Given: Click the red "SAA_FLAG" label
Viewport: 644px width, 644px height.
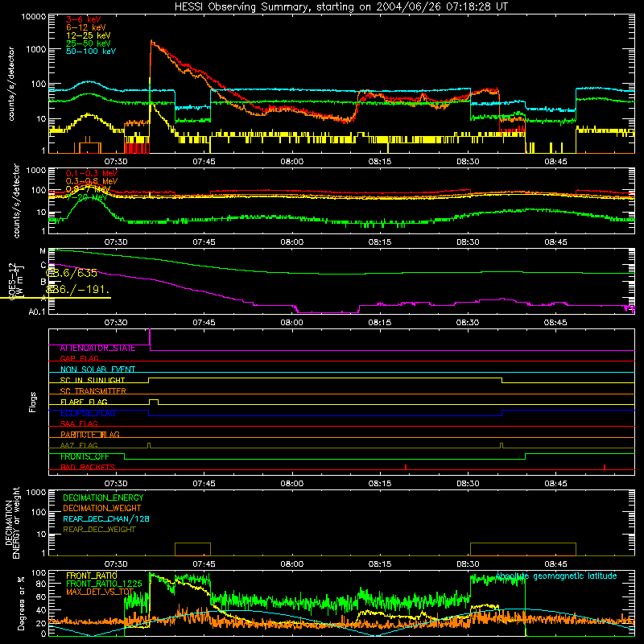Looking at the screenshot, I should [79, 423].
